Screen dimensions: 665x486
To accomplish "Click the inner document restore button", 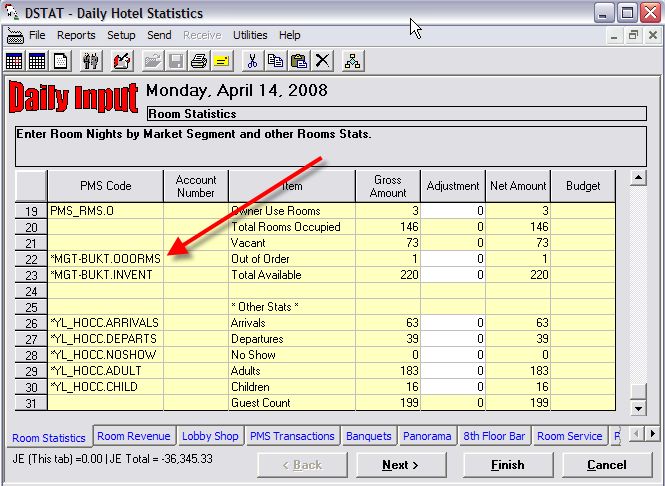I will coord(633,35).
